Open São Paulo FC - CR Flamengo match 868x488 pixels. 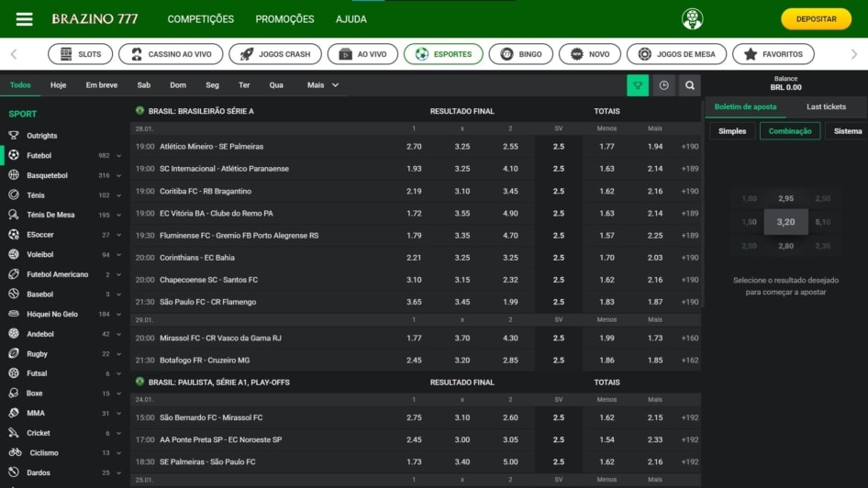[208, 302]
